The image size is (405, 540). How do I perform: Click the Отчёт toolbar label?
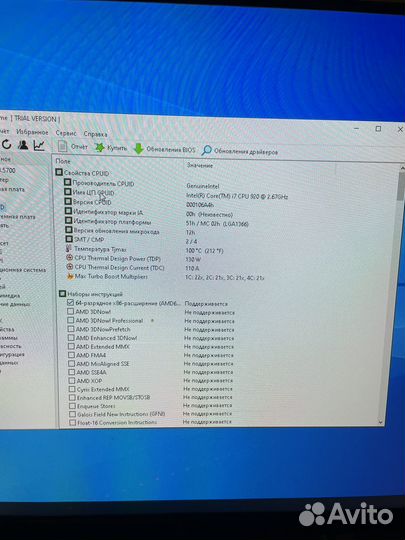click(79, 147)
